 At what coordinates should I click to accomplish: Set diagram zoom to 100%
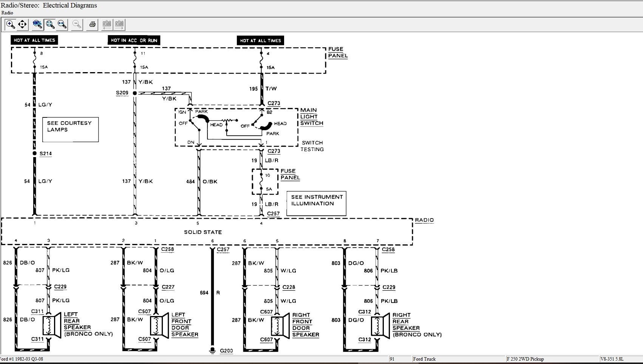[x=37, y=25]
